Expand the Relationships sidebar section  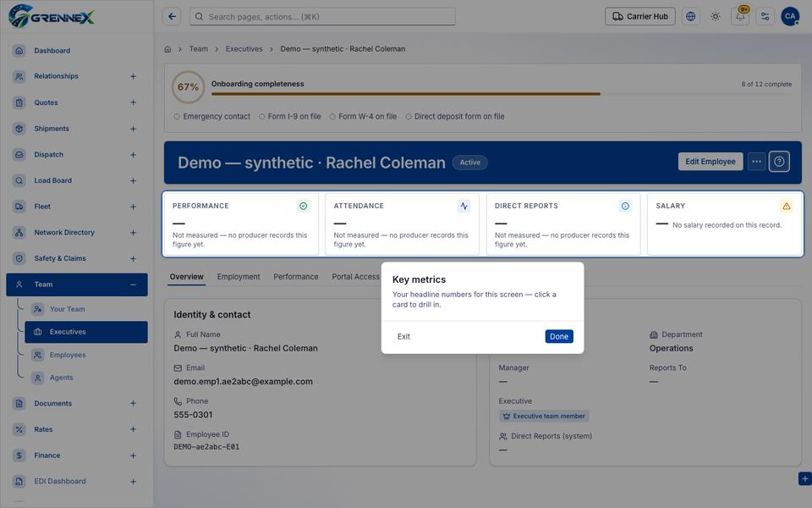pyautogui.click(x=133, y=76)
